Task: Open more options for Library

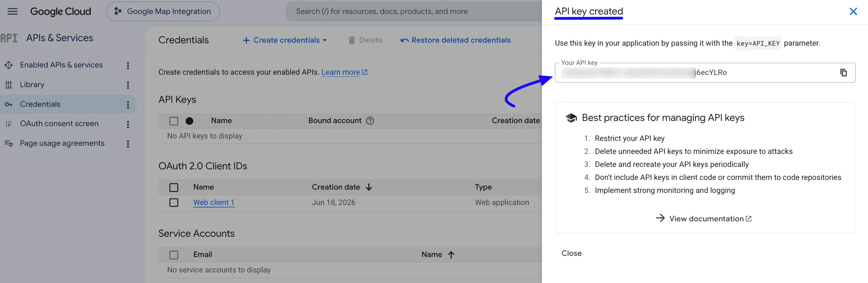Action: point(128,85)
